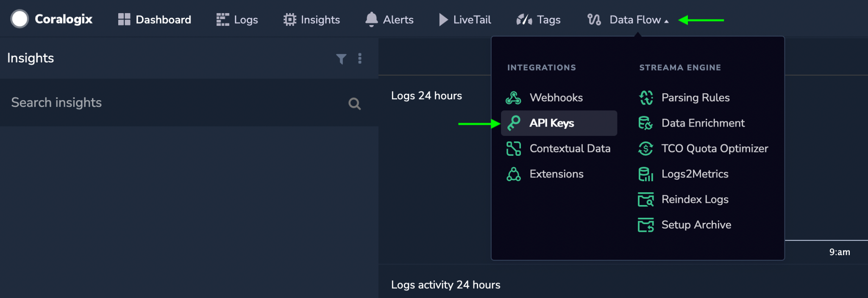Open Parsing Rules entry
This screenshot has height=298, width=868.
click(696, 98)
